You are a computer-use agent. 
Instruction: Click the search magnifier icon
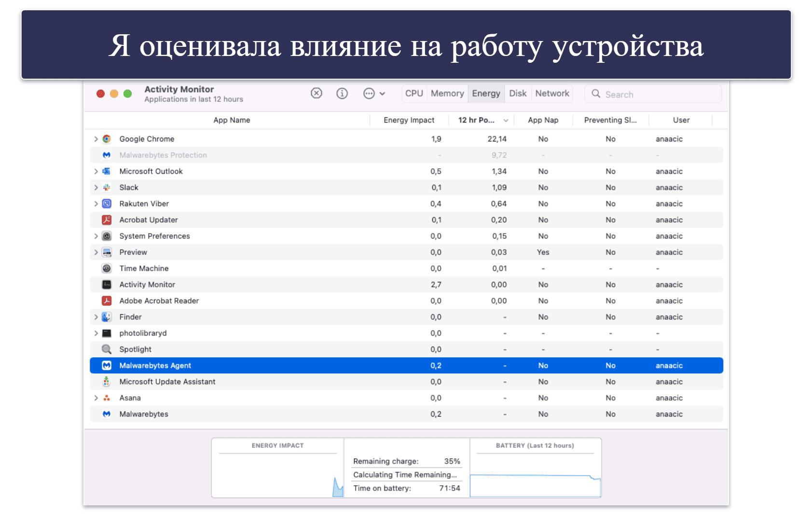tap(596, 94)
